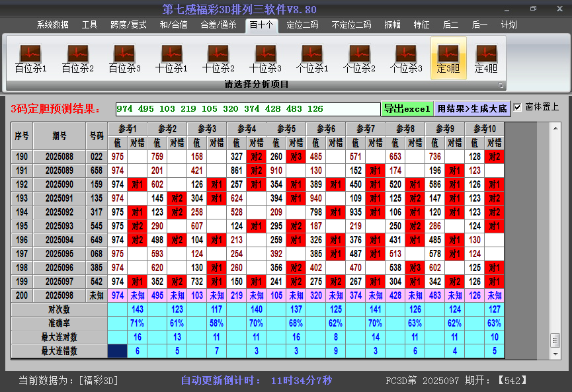Click the 用结果>生成大底 button
Viewport: 572px width, 392px height.
[x=472, y=108]
